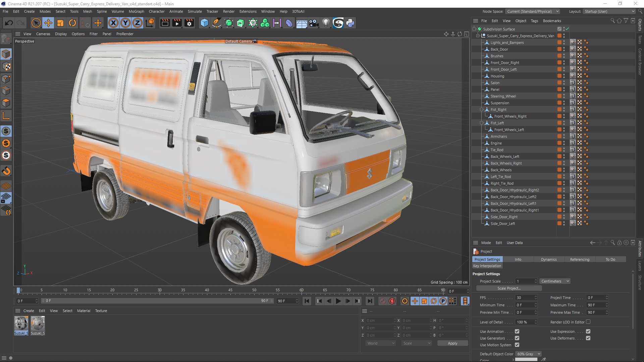Viewport: 644px width, 362px height.
Task: Open the Layout Startup dropdown
Action: [609, 11]
